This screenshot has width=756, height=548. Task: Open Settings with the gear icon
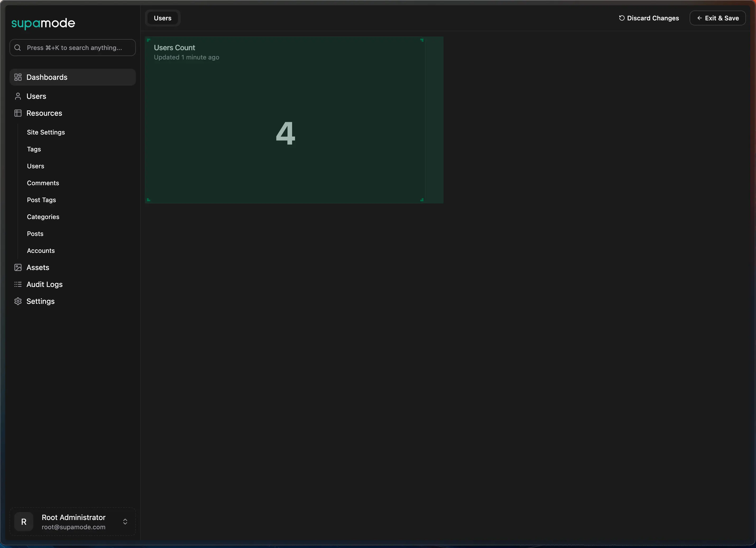click(18, 301)
